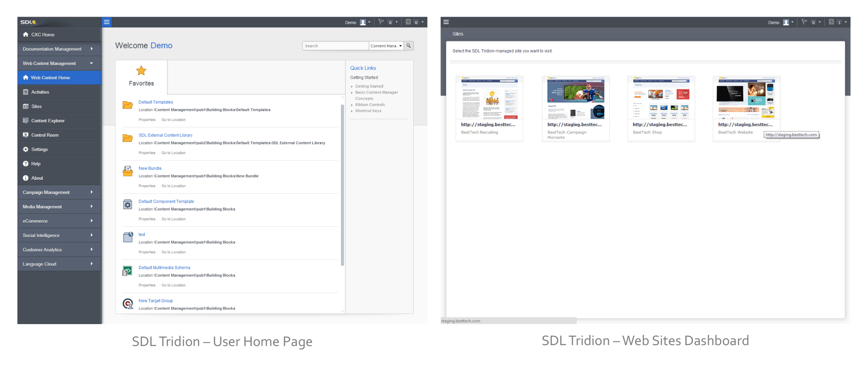Open Default Component Template link

pos(166,202)
